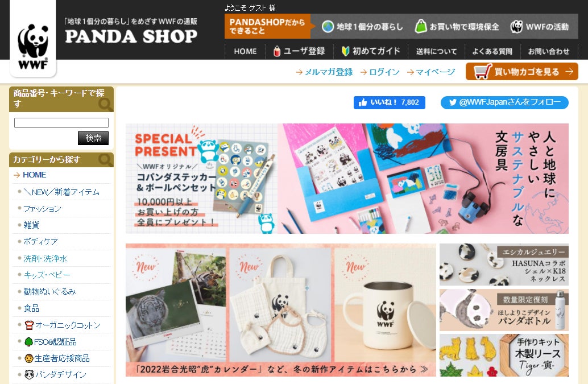Click the green shopping bag icon お買い物で環境保全
Viewport: 588px width, 384px height.
point(421,26)
